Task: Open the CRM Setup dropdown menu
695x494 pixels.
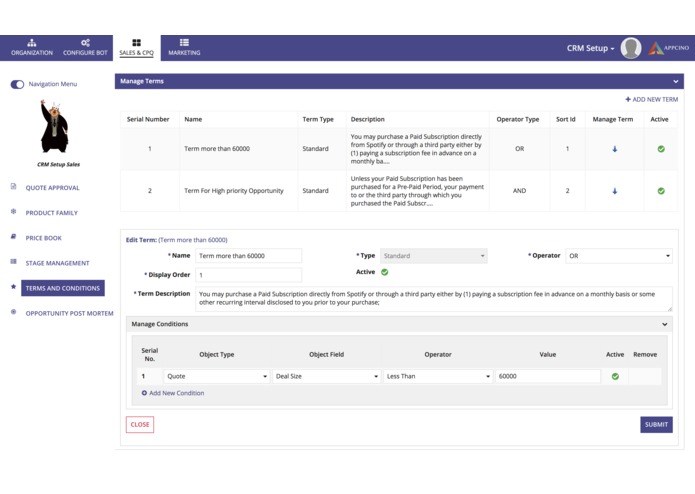Action: (590, 48)
